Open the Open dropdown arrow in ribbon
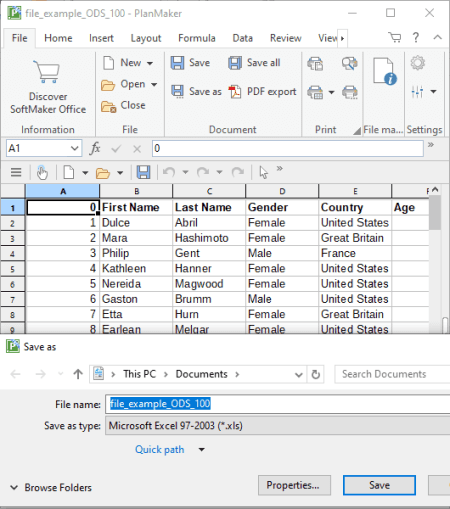450x509 pixels. coord(154,85)
